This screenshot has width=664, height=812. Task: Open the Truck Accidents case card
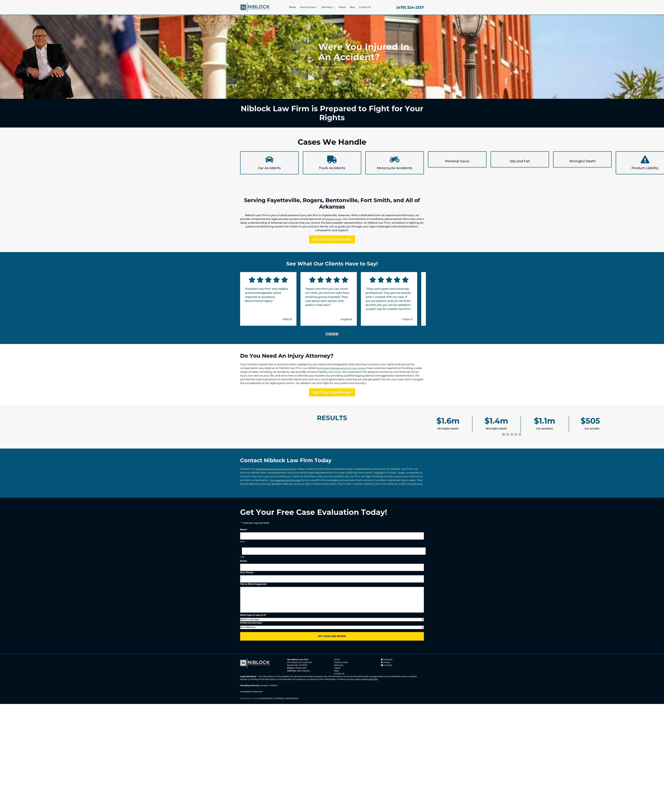pos(332,163)
